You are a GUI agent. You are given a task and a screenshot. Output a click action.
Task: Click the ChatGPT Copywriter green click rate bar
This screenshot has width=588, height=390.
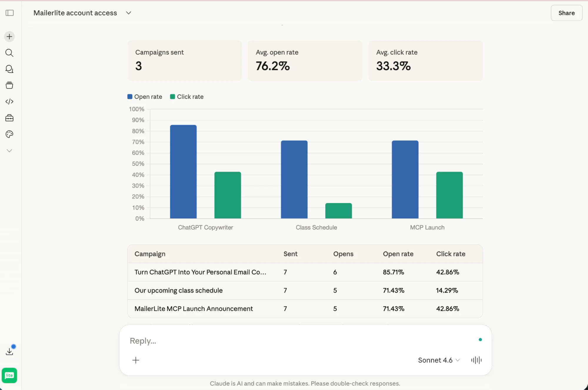228,195
